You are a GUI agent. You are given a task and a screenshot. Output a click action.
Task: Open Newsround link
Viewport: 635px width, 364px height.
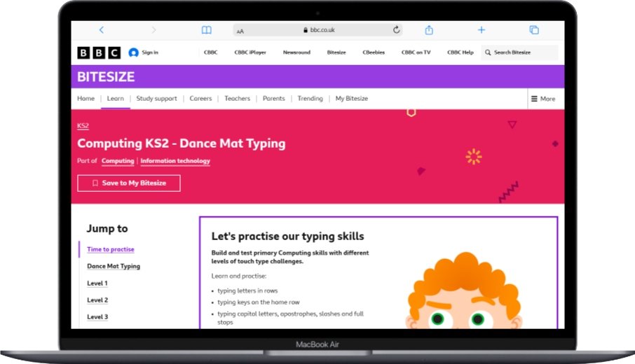point(296,52)
